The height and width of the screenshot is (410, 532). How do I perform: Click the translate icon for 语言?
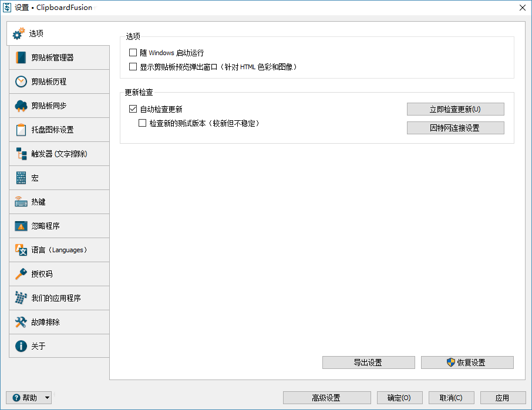click(x=21, y=250)
